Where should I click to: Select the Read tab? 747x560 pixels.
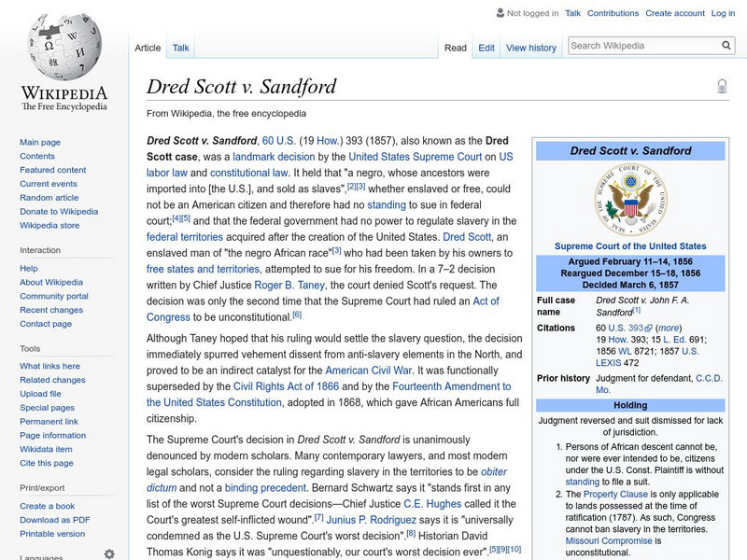click(x=456, y=48)
